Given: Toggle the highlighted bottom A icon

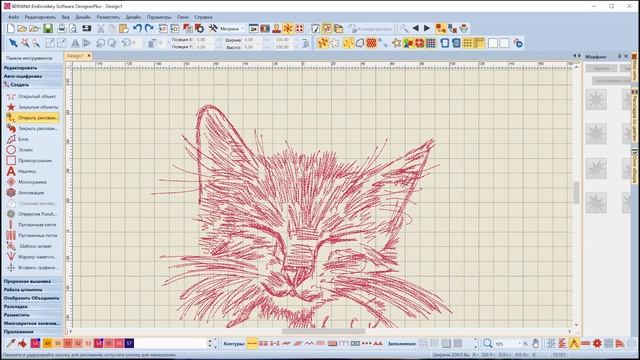Looking at the screenshot, I should click(574, 344).
